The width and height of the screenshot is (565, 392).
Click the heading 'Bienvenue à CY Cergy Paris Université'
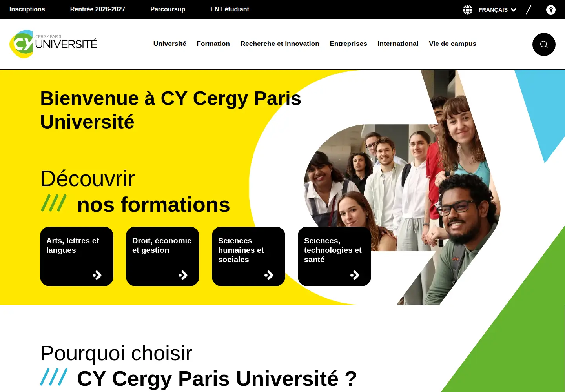point(171,110)
